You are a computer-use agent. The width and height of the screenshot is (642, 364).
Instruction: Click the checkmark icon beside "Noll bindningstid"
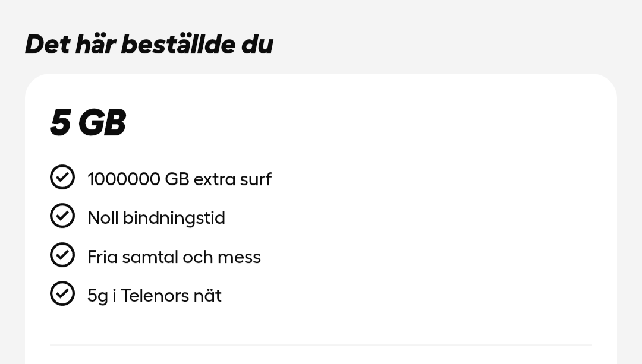tap(62, 216)
